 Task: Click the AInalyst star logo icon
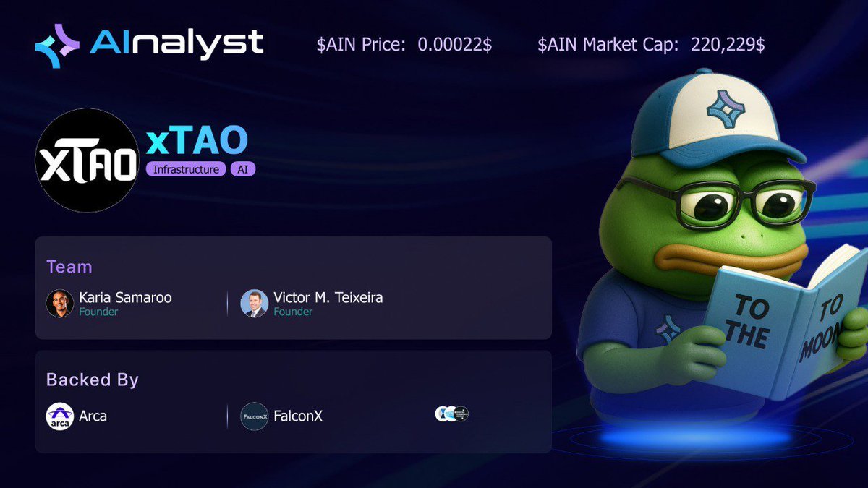(x=57, y=46)
